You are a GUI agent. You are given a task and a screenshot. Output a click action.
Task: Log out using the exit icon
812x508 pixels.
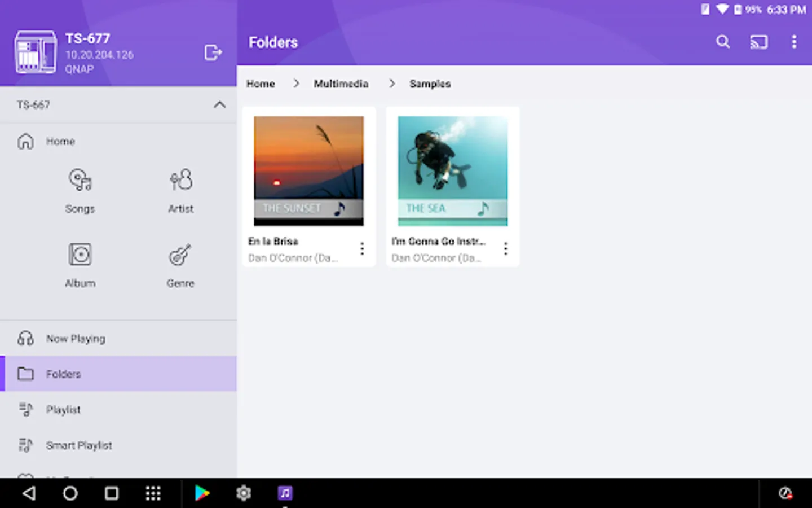tap(213, 52)
